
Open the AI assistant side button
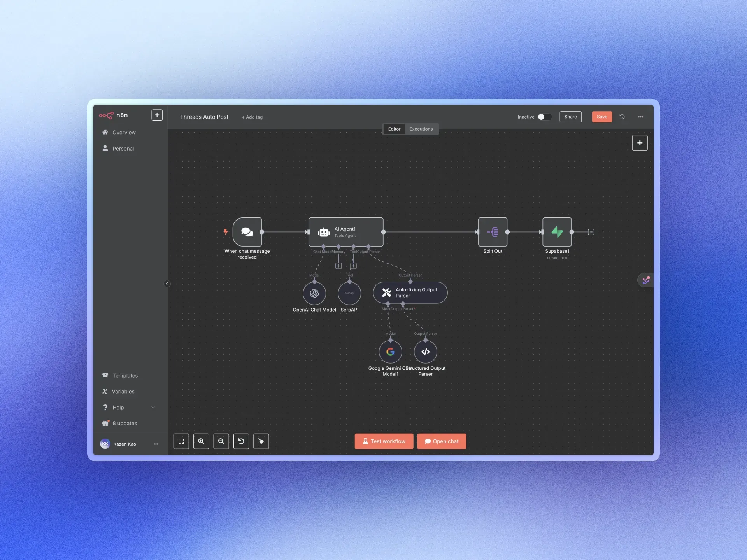pyautogui.click(x=646, y=280)
